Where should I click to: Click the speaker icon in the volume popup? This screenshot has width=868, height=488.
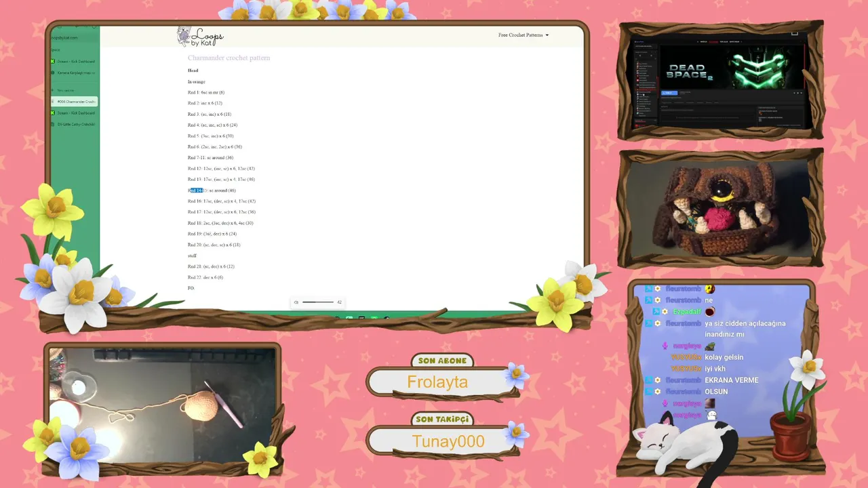coord(296,302)
